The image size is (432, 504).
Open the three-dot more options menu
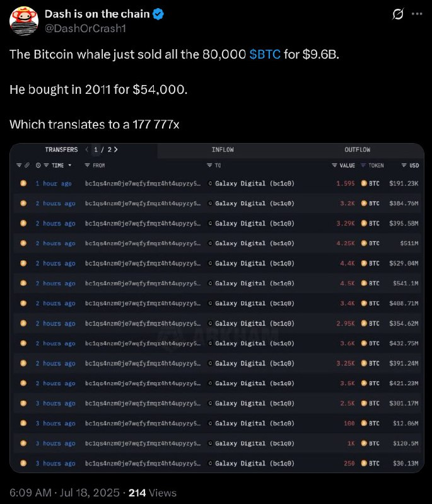coord(417,14)
